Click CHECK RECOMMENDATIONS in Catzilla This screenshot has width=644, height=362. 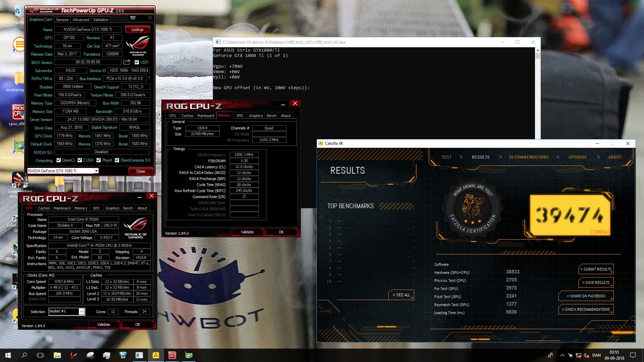tap(586, 309)
